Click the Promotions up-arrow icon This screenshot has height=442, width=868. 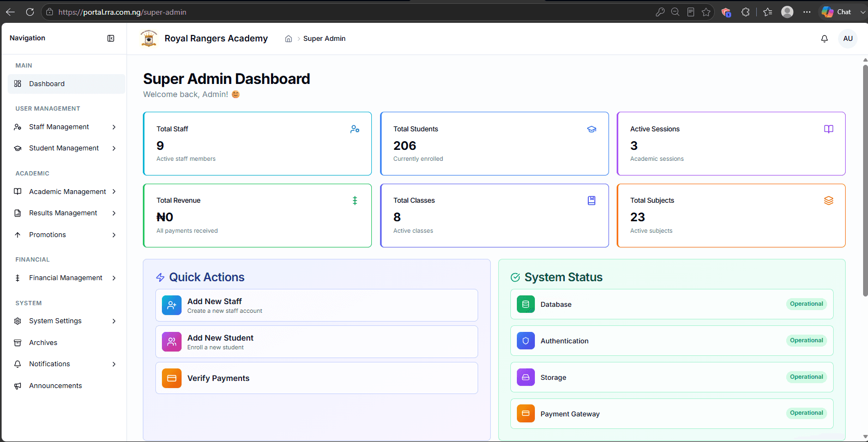tap(17, 235)
